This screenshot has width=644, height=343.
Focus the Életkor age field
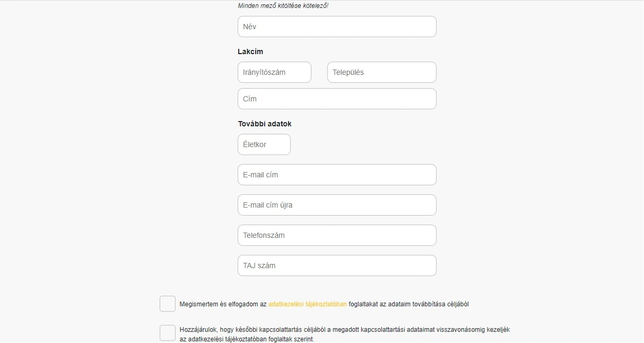tap(264, 144)
